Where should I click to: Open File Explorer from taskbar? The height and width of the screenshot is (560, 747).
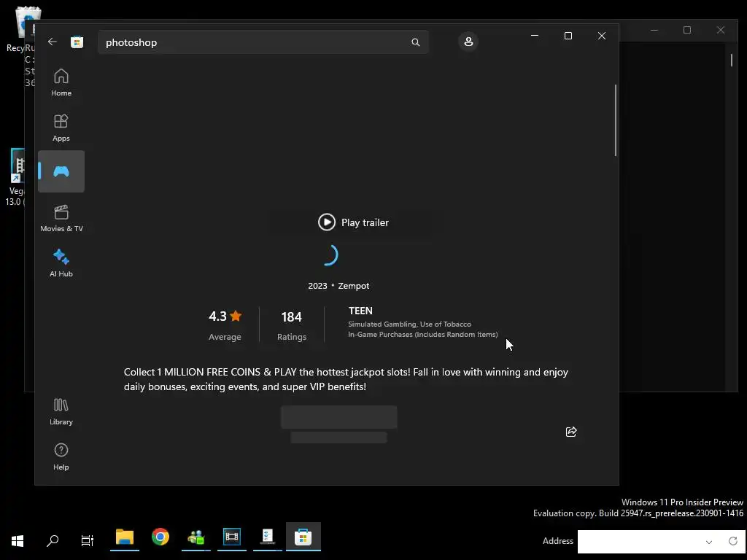pyautogui.click(x=124, y=537)
